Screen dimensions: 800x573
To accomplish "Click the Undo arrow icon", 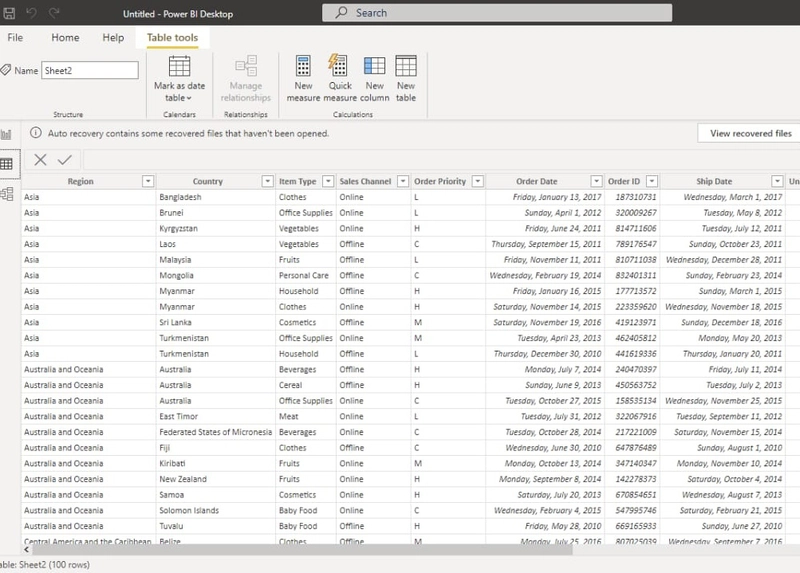I will click(32, 13).
